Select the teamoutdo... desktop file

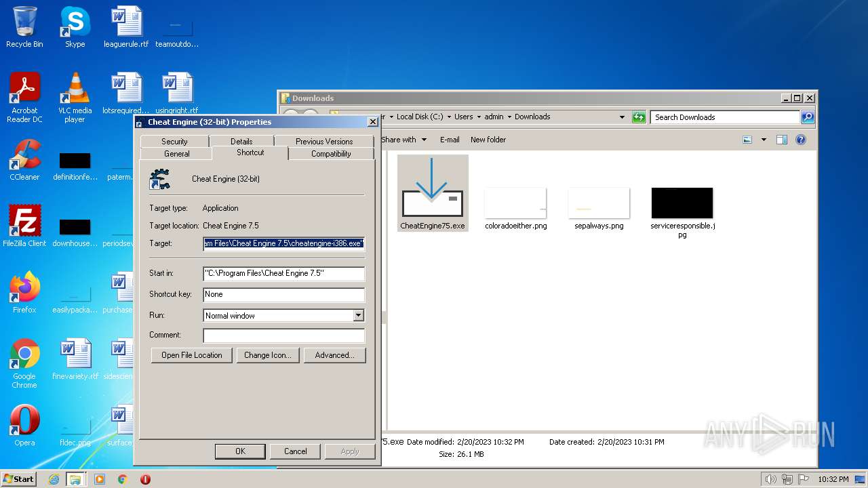[x=177, y=33]
